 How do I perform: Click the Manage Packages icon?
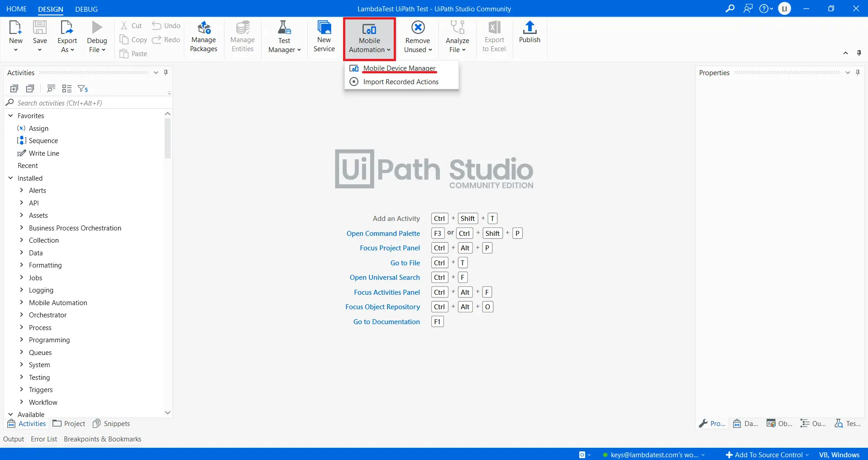204,29
